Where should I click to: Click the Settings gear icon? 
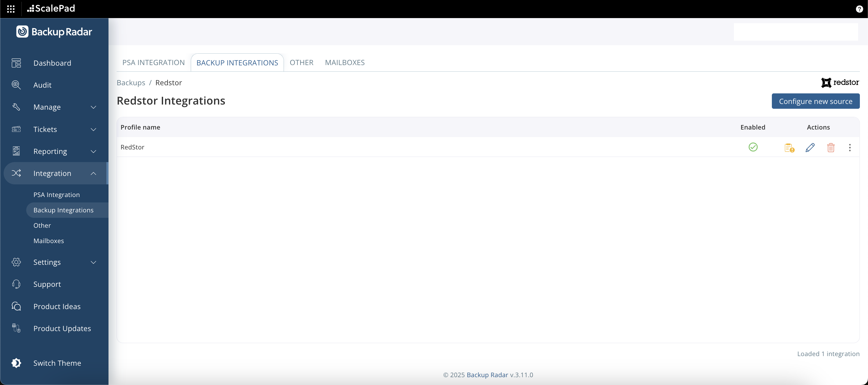click(16, 262)
